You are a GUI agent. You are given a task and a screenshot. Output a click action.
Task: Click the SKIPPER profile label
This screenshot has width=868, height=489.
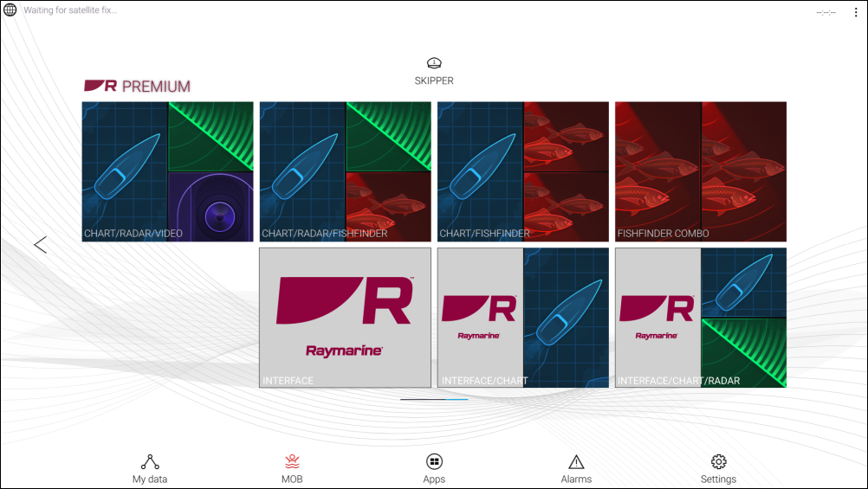tap(434, 80)
